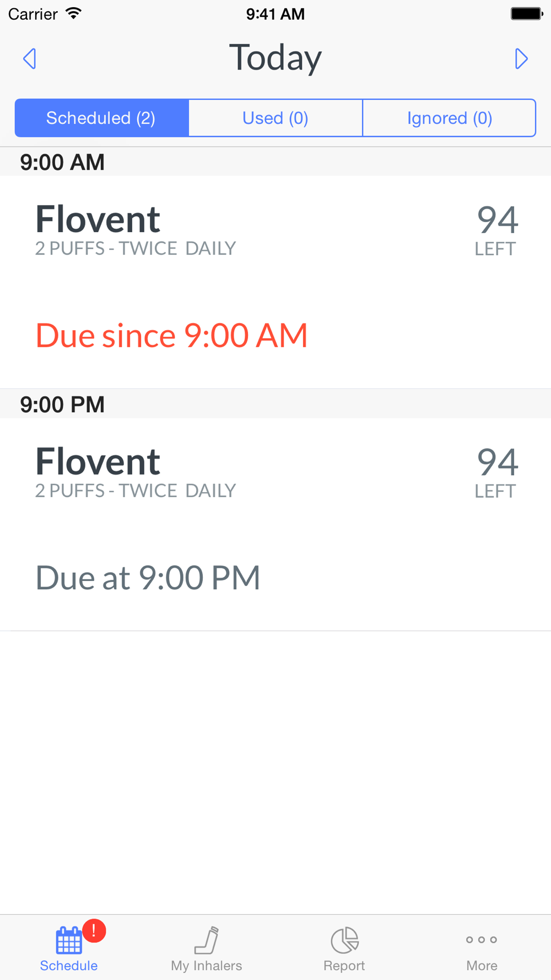Open the Report pie chart icon

click(x=344, y=940)
